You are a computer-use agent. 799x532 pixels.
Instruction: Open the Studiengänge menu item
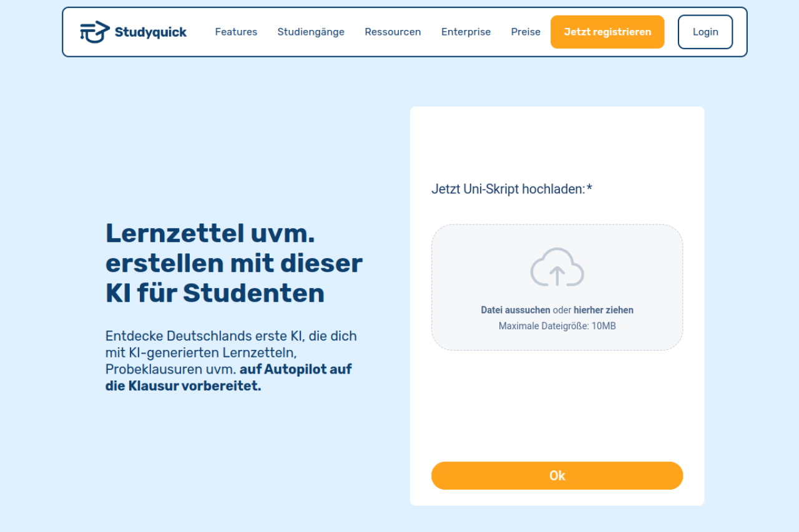click(311, 32)
